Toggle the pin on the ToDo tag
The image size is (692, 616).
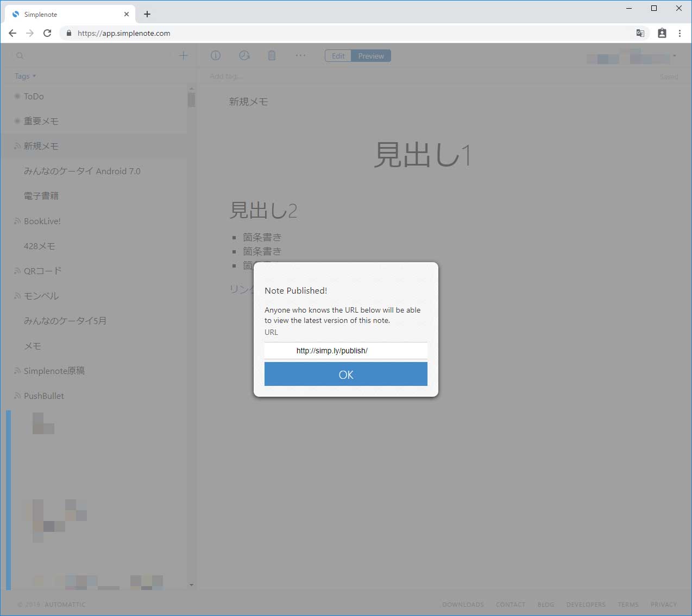[x=16, y=96]
